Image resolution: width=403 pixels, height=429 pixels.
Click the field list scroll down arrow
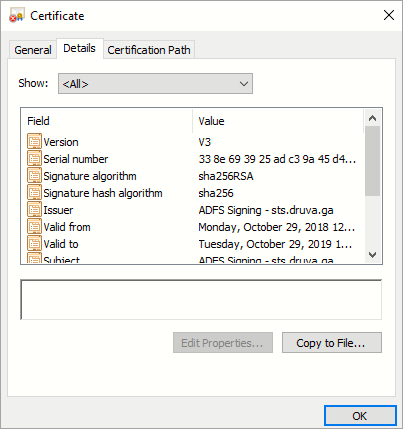click(372, 255)
